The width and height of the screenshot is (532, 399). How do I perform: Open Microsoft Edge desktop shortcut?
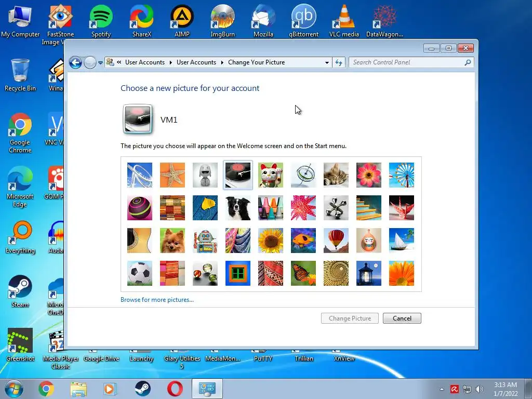click(20, 187)
